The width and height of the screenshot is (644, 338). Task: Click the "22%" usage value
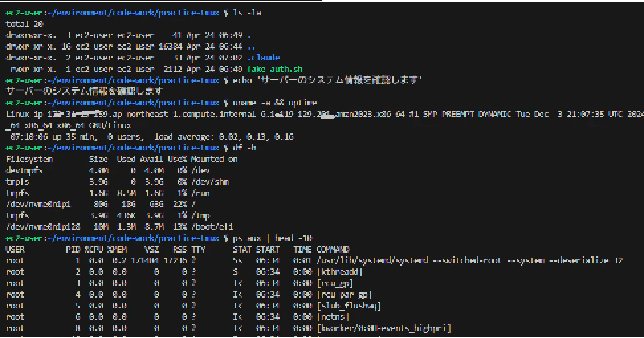coord(180,204)
